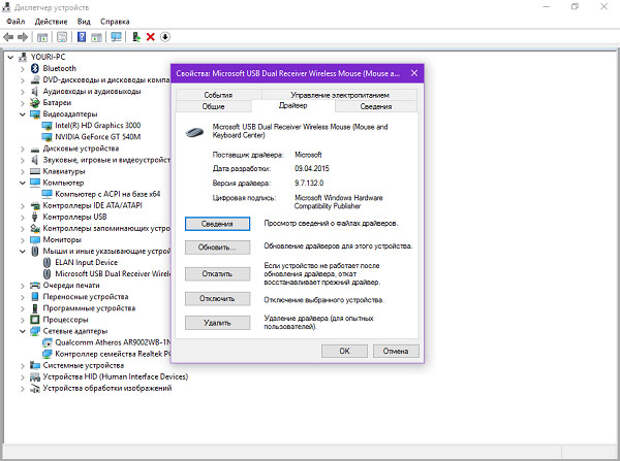Open the Действие menu

point(51,21)
